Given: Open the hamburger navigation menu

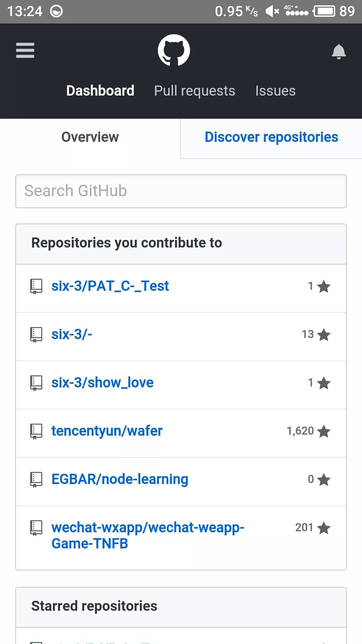Looking at the screenshot, I should pos(25,50).
